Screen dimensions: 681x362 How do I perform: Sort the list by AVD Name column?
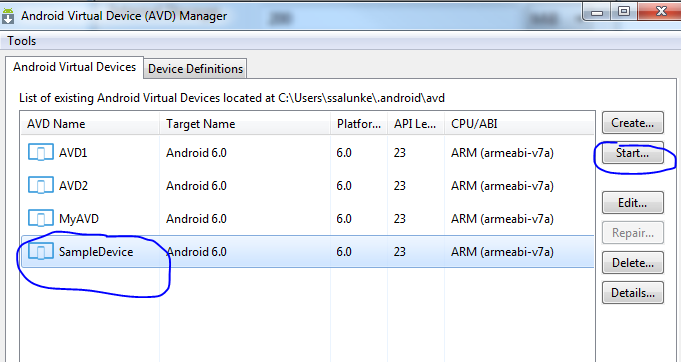point(90,124)
